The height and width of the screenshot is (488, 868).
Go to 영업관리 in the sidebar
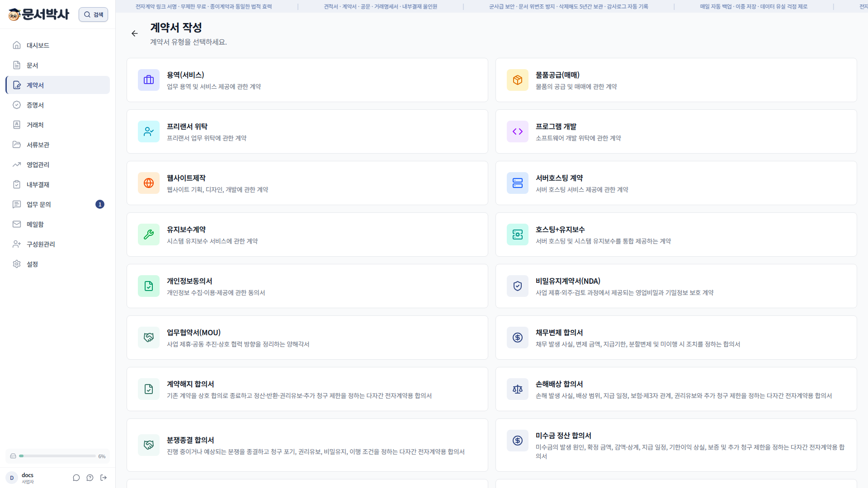tap(58, 164)
